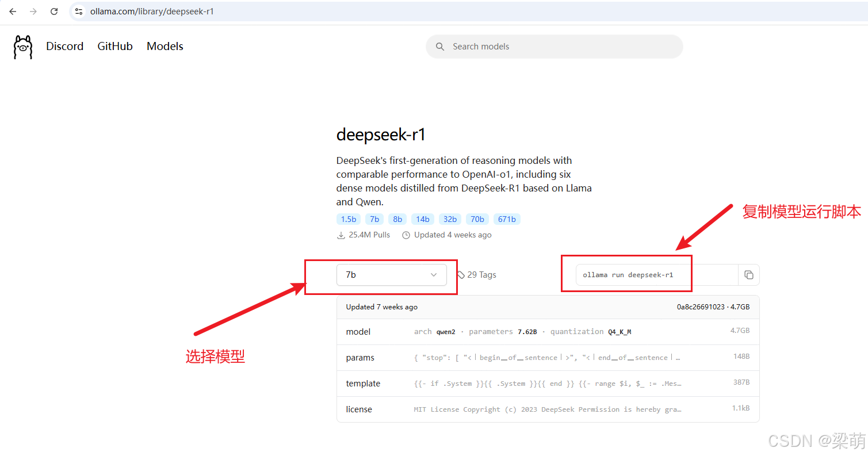Click the ollama run deepseek-r1 command field
The width and height of the screenshot is (868, 456).
657,275
